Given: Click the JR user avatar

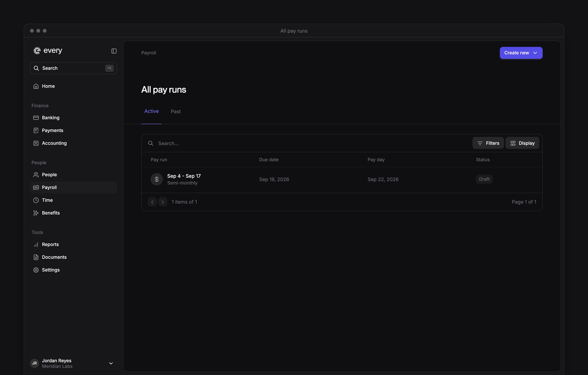Looking at the screenshot, I should tap(34, 363).
